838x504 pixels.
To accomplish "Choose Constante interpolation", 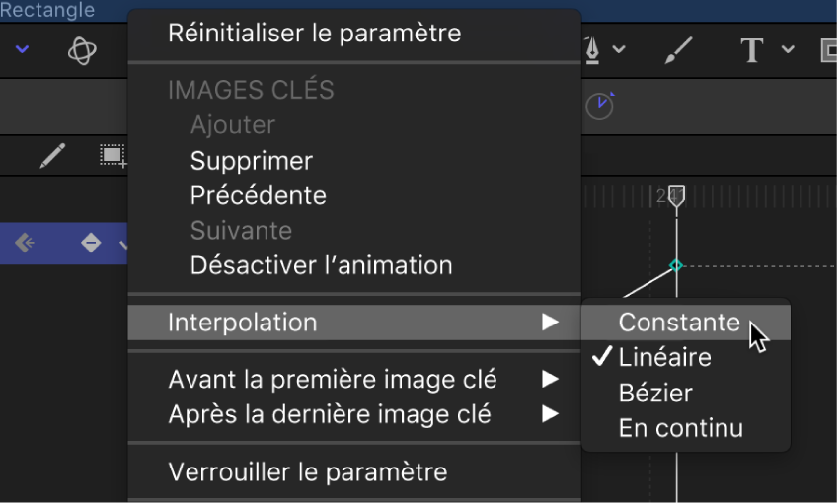I will pos(679,323).
